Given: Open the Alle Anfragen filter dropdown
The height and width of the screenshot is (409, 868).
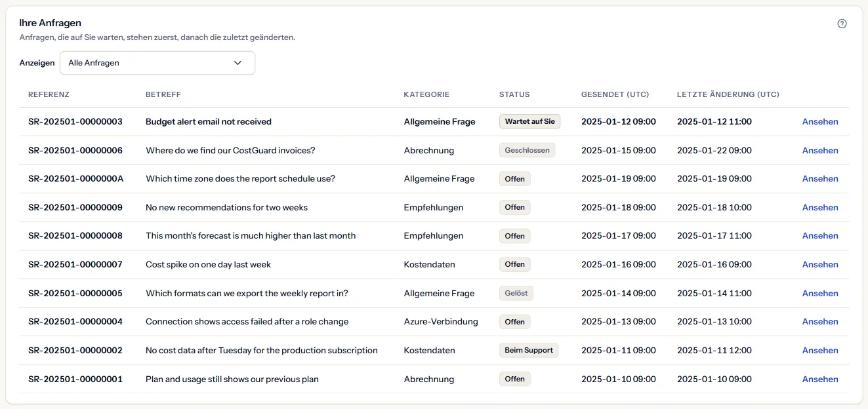Looking at the screenshot, I should [x=157, y=63].
